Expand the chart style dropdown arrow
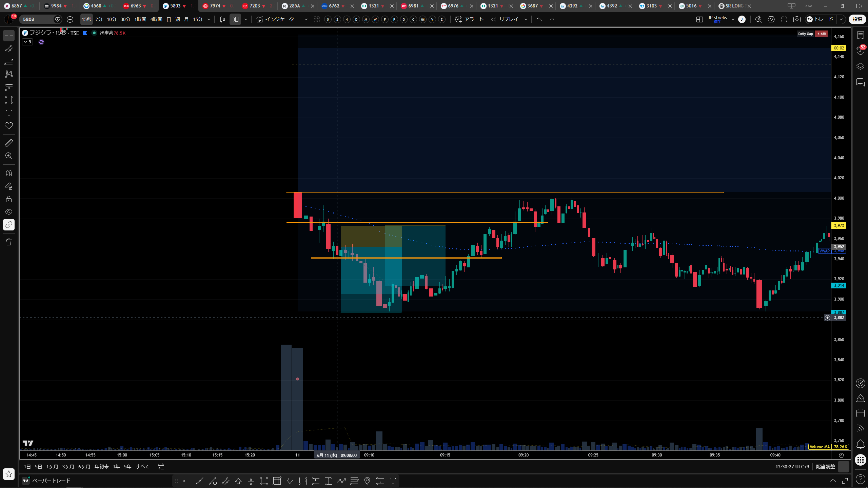Viewport: 868px width, 488px height. click(x=246, y=19)
